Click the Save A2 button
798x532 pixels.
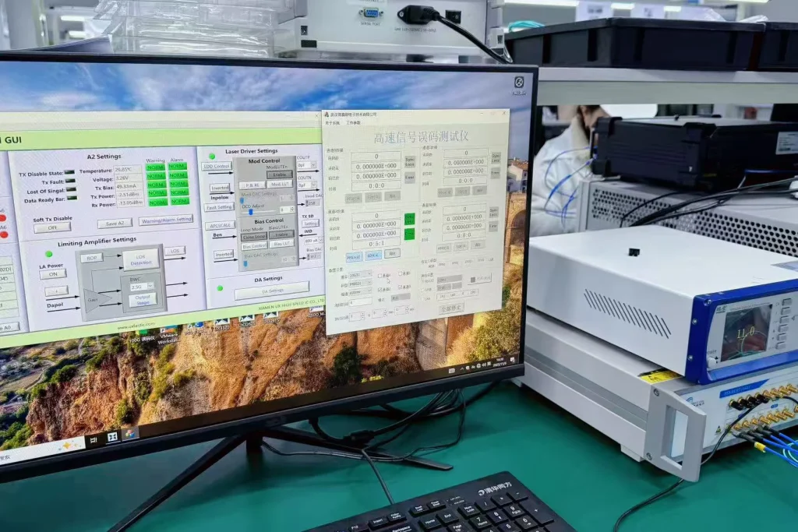click(115, 223)
